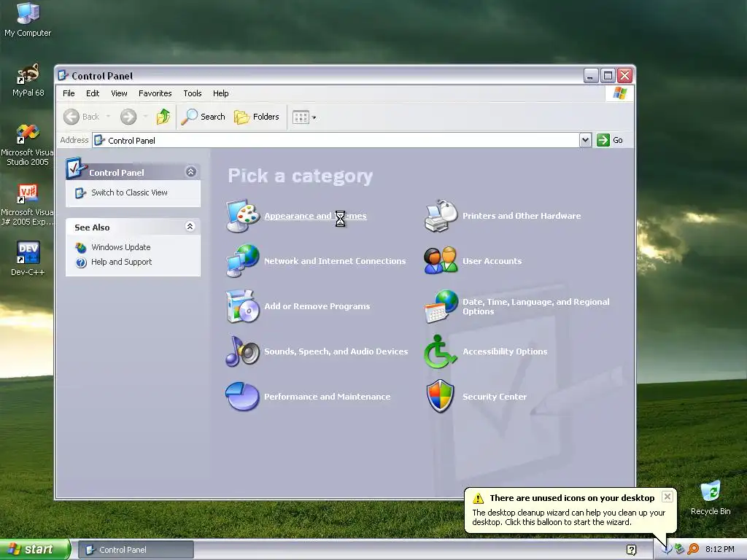Click the Back arrow button
The width and height of the screenshot is (747, 560).
pyautogui.click(x=82, y=117)
